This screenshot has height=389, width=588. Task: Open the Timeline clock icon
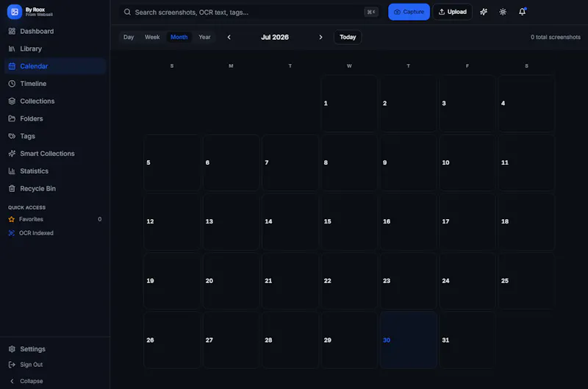[12, 84]
